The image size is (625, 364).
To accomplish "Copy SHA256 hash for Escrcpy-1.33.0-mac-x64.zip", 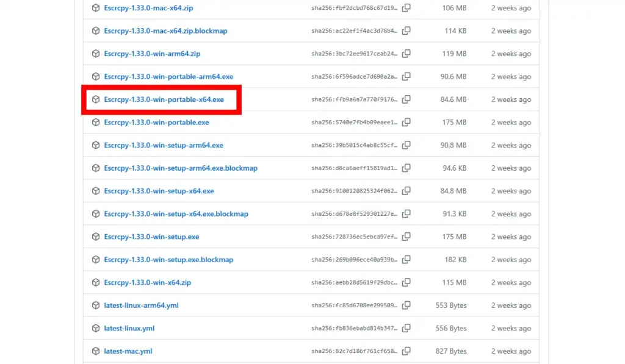I will click(406, 8).
